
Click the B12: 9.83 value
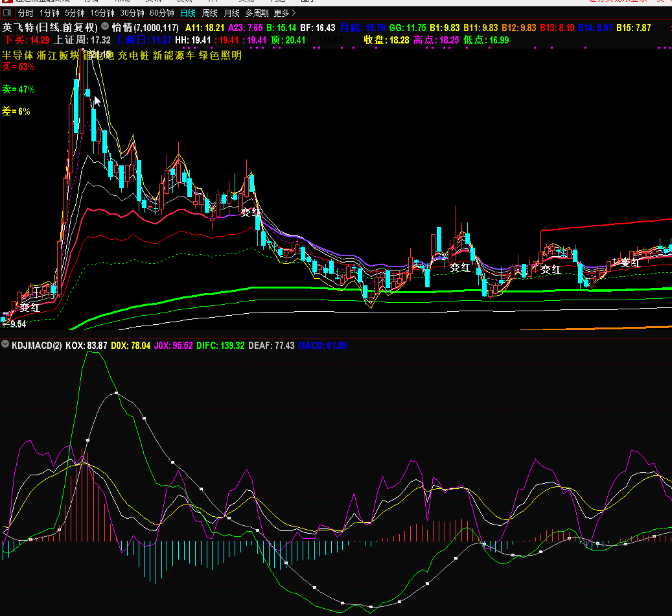518,28
